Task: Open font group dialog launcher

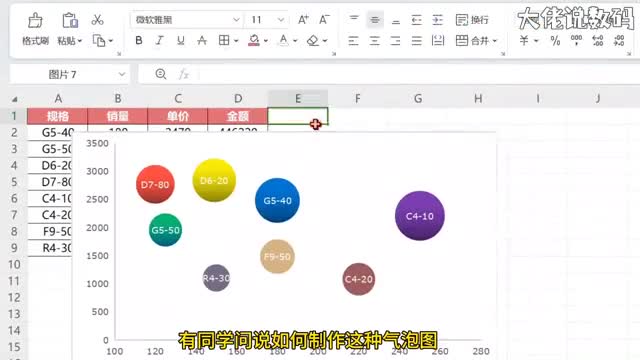Action: 334,54
